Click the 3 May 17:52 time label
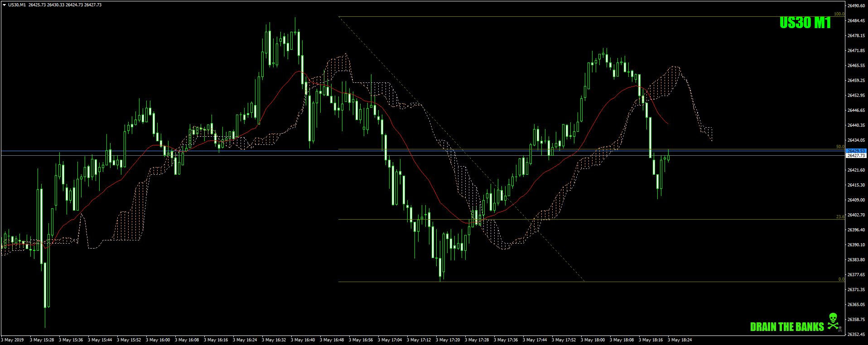This screenshot has height=345, width=868. pyautogui.click(x=564, y=340)
